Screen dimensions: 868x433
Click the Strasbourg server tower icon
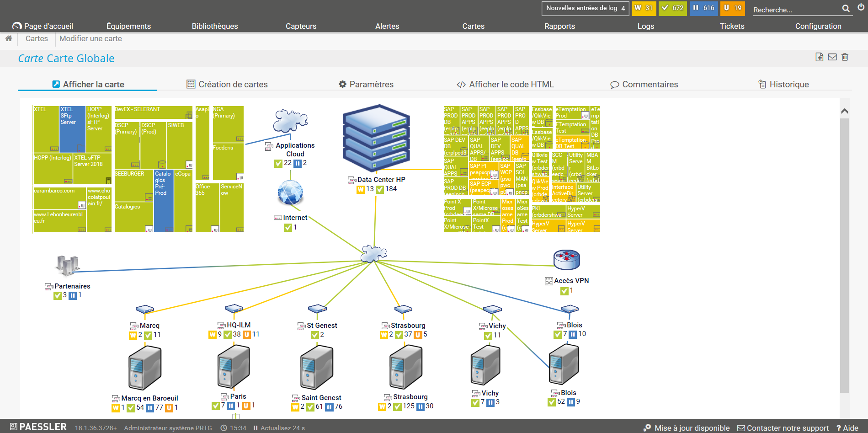pos(406,367)
